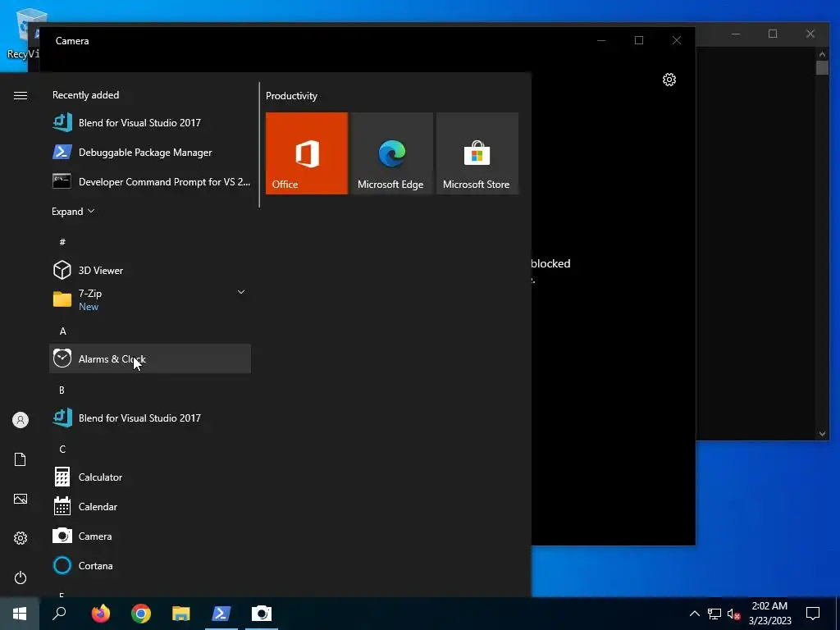Open the Microsoft Store tile
840x630 pixels.
point(477,153)
